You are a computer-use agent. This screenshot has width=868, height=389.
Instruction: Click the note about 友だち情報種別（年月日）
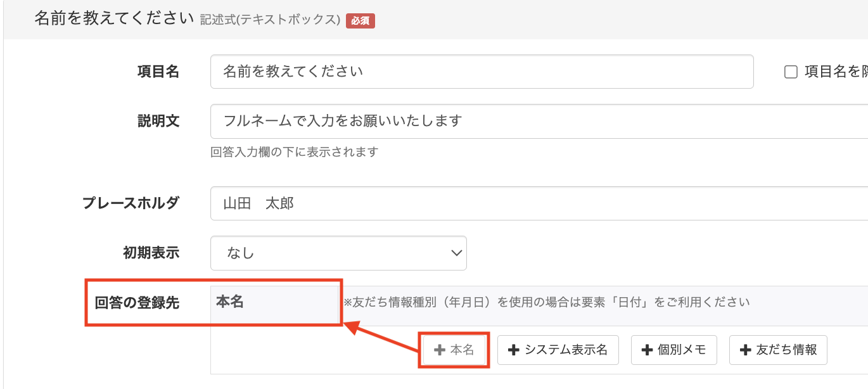546,302
